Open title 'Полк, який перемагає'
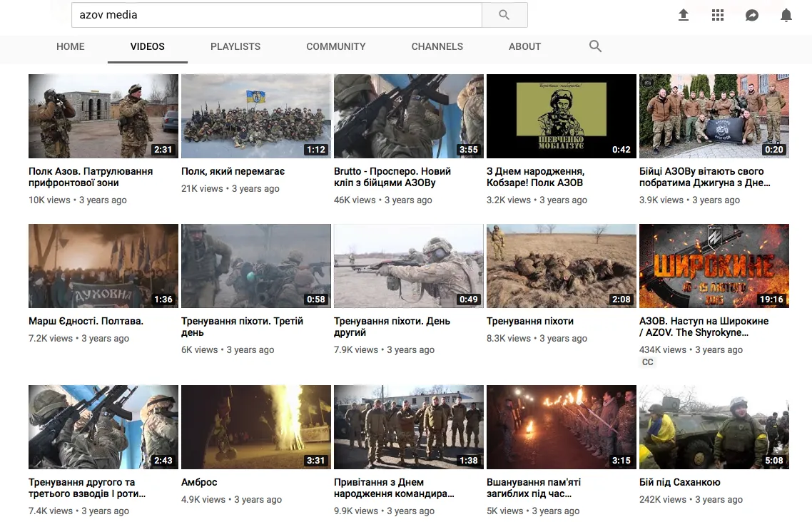812x522 pixels. tap(233, 171)
